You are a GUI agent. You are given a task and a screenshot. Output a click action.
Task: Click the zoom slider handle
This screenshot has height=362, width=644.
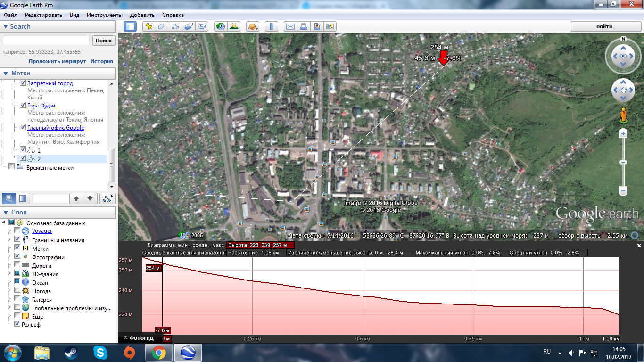pos(623,162)
